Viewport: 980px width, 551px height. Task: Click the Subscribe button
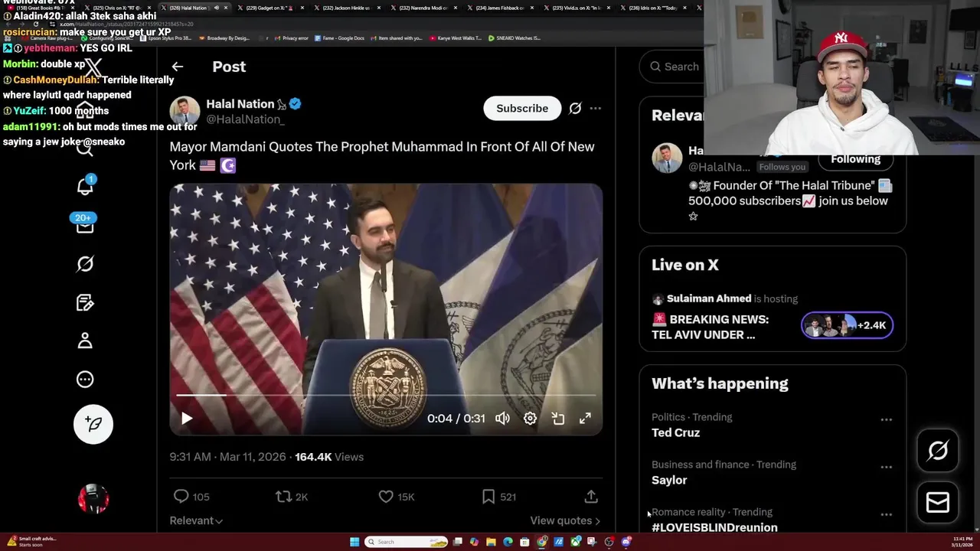click(x=522, y=109)
